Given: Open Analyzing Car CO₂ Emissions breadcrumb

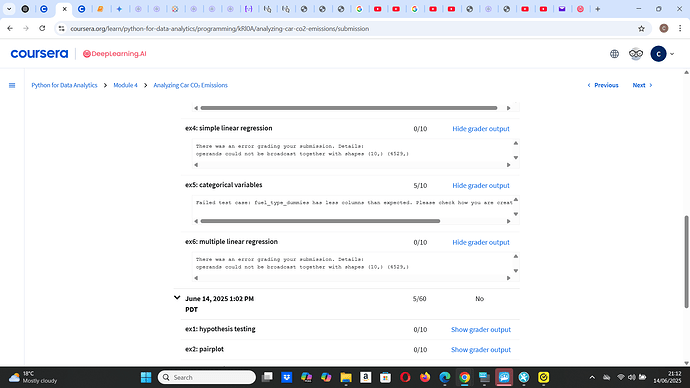Looking at the screenshot, I should point(190,85).
